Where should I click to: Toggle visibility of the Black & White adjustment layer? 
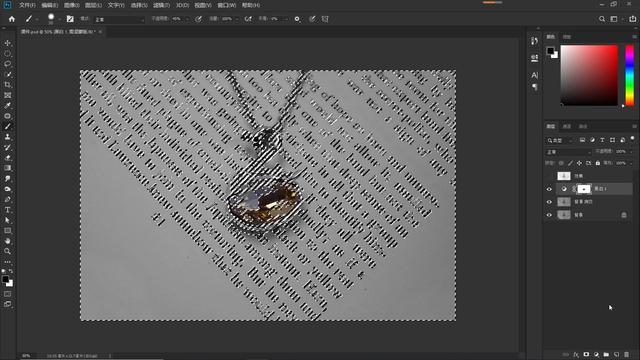tap(549, 189)
